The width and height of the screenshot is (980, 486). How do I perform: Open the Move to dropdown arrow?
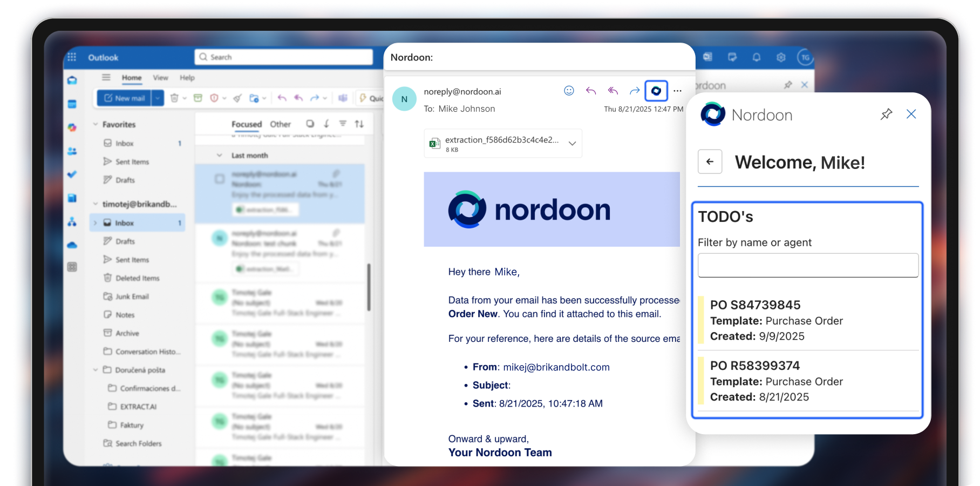264,98
